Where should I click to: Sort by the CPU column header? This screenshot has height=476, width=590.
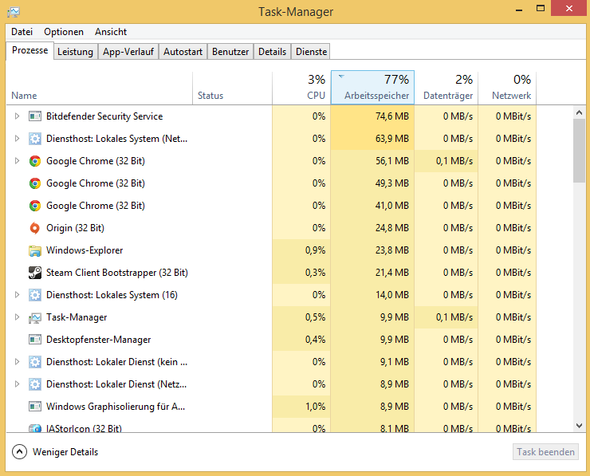[301, 88]
